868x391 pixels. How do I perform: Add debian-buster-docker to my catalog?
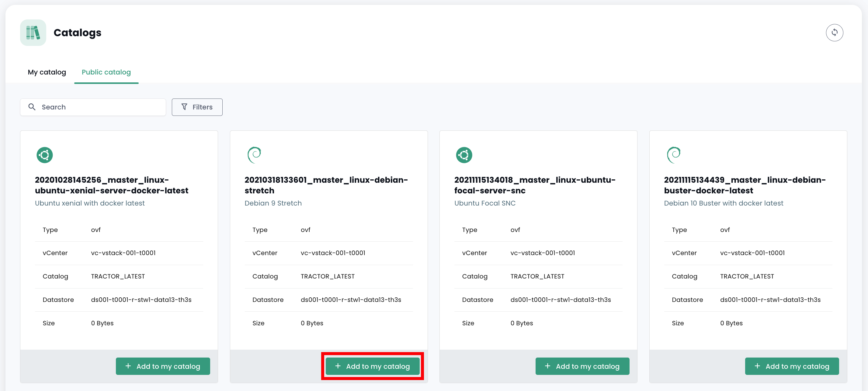click(792, 366)
